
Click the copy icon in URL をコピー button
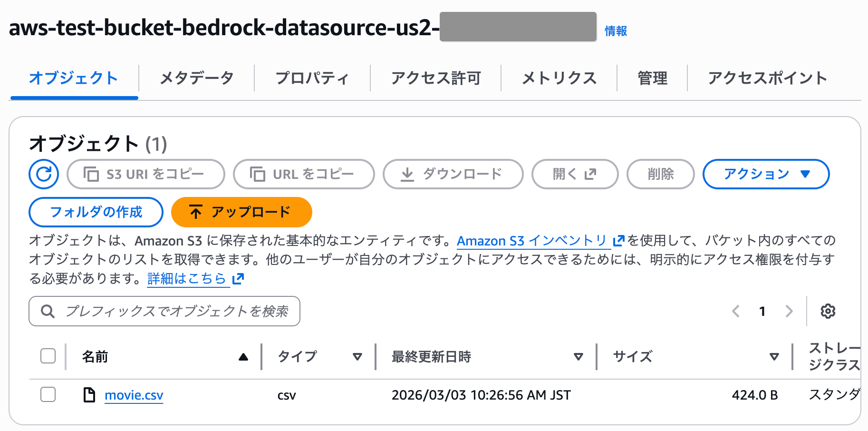point(257,174)
